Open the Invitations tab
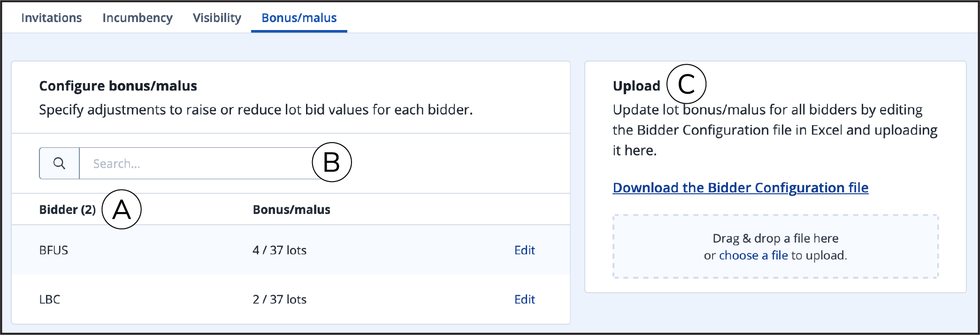Viewport: 980px width, 335px height. coord(52,18)
